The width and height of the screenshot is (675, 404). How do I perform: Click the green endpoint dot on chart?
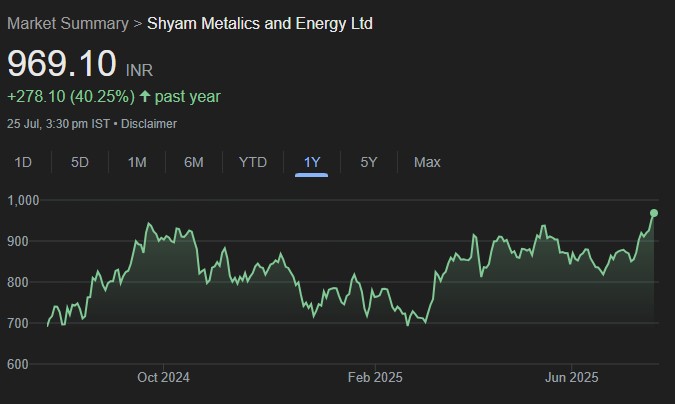[654, 213]
